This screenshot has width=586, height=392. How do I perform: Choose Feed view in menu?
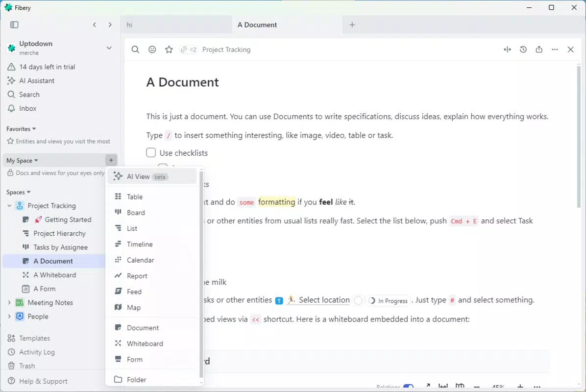point(152,292)
